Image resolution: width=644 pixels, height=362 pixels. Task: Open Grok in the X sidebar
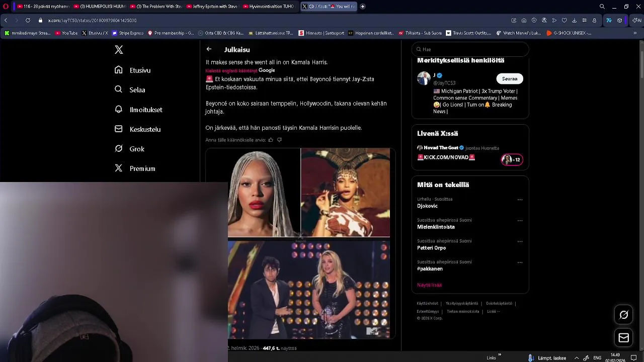tap(129, 149)
